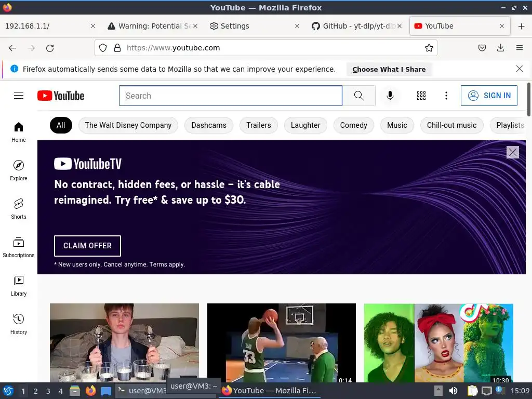This screenshot has width=532, height=399.
Task: Click the search magnifier button
Action: [x=358, y=96]
